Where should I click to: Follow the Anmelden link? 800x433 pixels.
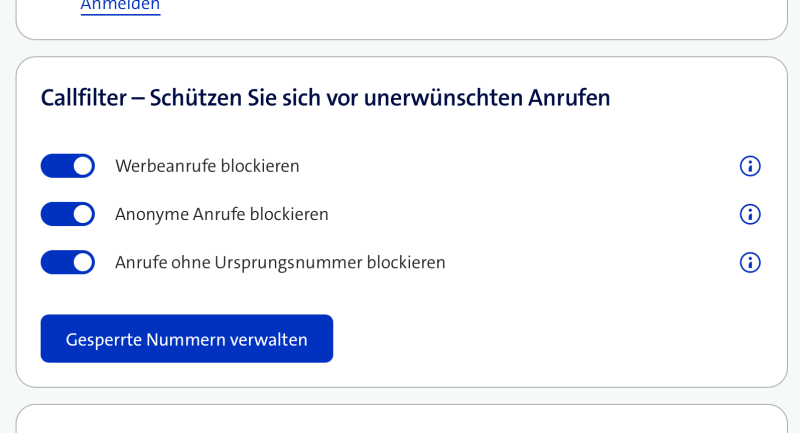coord(120,5)
